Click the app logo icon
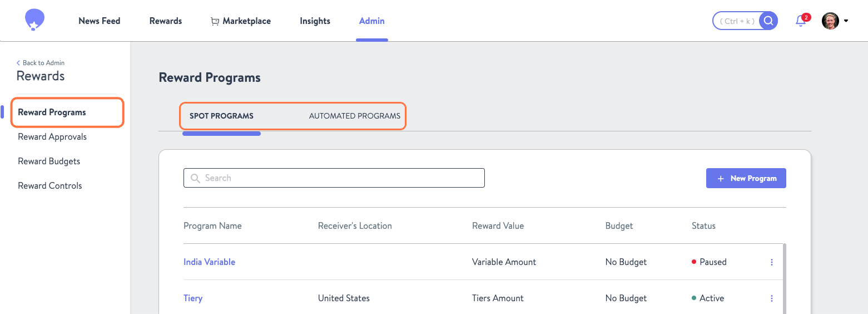Viewport: 868px width, 314px height. pyautogui.click(x=34, y=20)
